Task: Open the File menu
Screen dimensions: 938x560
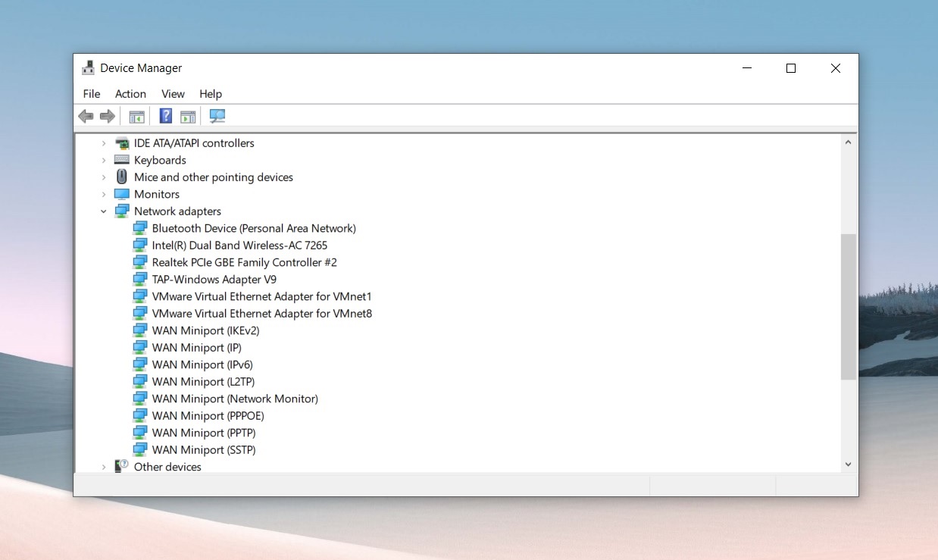Action: (x=92, y=94)
